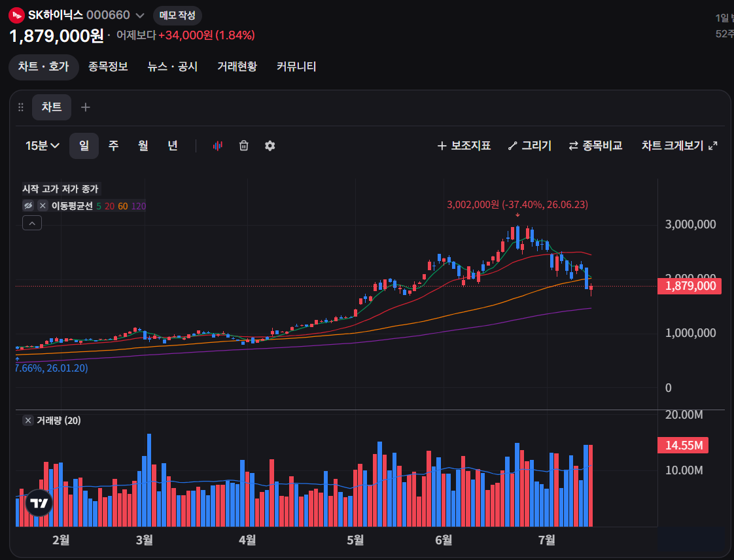This screenshot has height=560, width=734.
Task: Grab the panel drag handle dots
Action: click(x=20, y=107)
